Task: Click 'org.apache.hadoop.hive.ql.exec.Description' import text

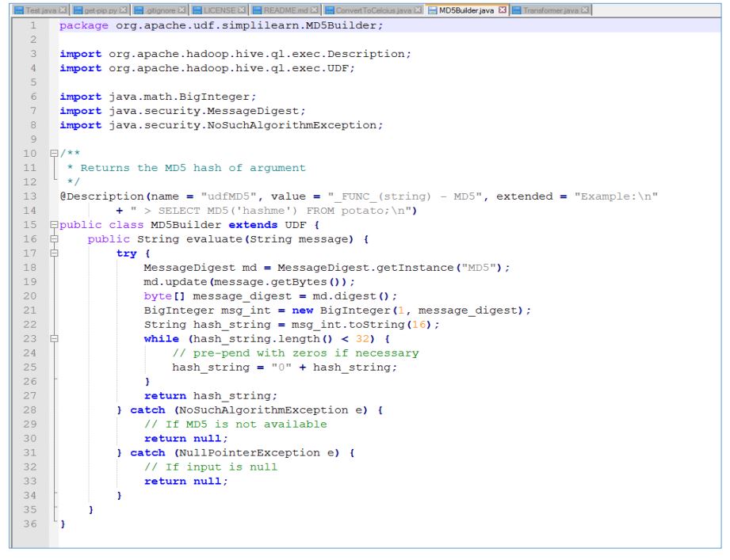Action: pos(257,54)
